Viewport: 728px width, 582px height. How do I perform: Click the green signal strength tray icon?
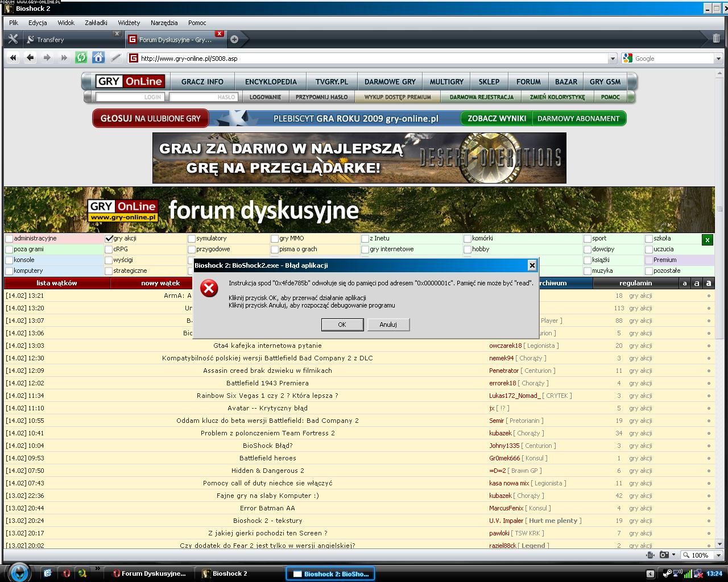point(688,573)
